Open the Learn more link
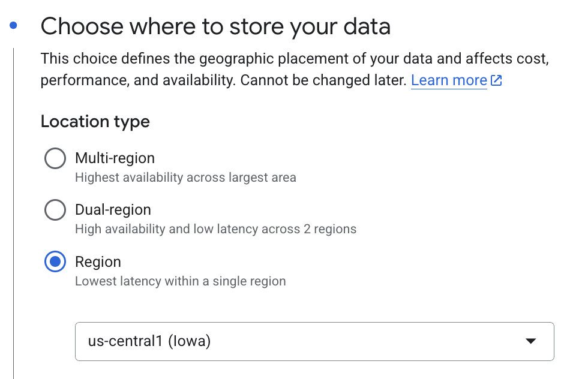Screen dimensions: 588x379 coord(449,80)
